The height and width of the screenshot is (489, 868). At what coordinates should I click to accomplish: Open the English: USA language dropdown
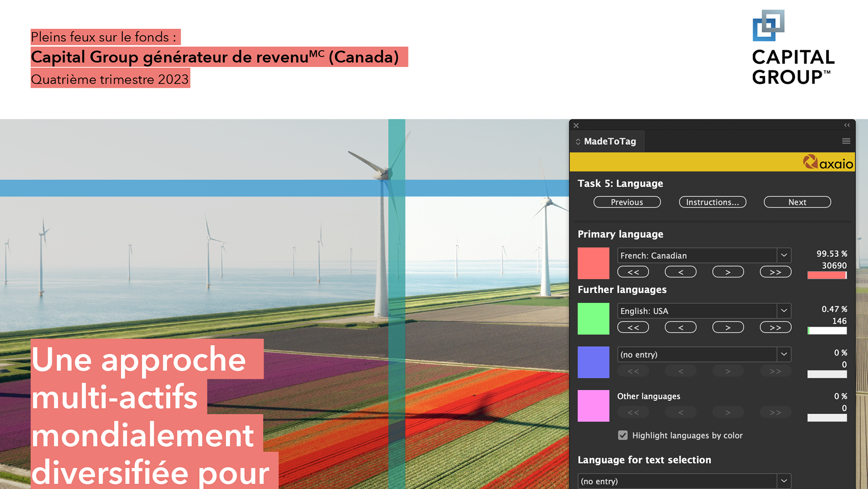pos(704,311)
